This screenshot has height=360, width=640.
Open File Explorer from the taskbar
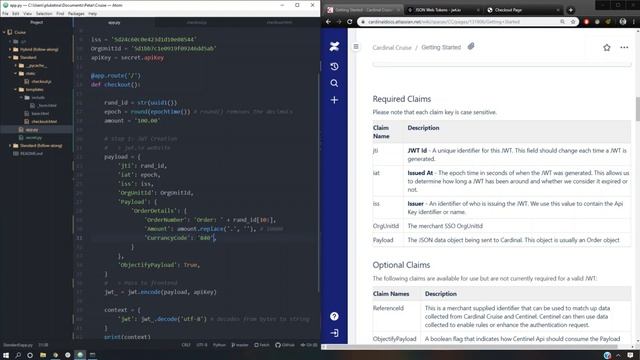tap(43, 355)
